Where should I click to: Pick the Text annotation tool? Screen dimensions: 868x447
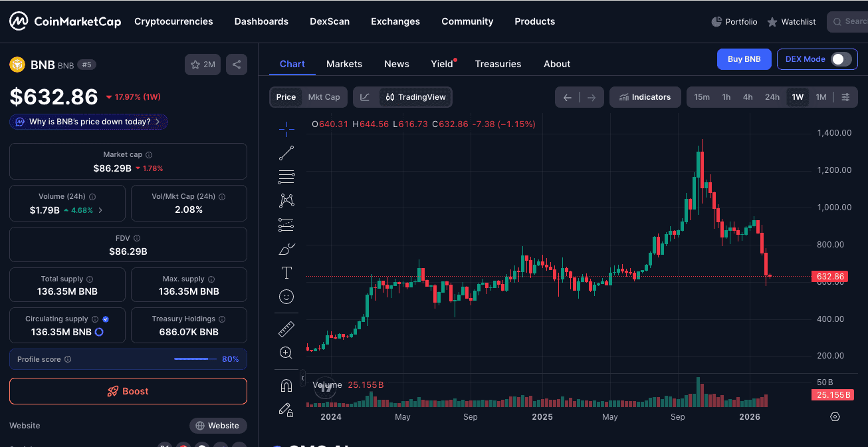coord(286,273)
